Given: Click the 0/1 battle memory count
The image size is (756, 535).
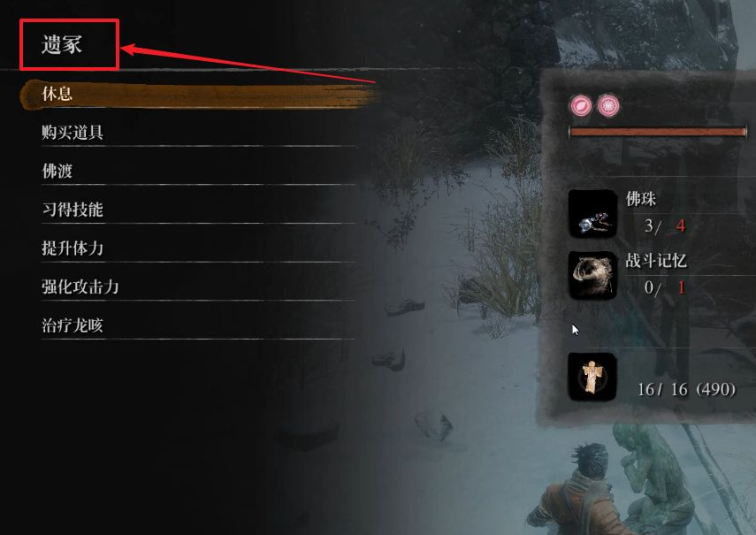Looking at the screenshot, I should tap(665, 287).
